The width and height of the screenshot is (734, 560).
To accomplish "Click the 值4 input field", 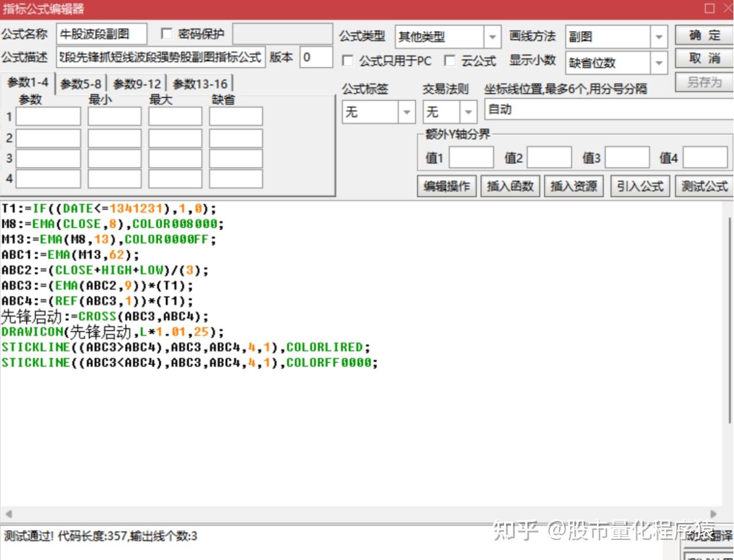I will (705, 158).
